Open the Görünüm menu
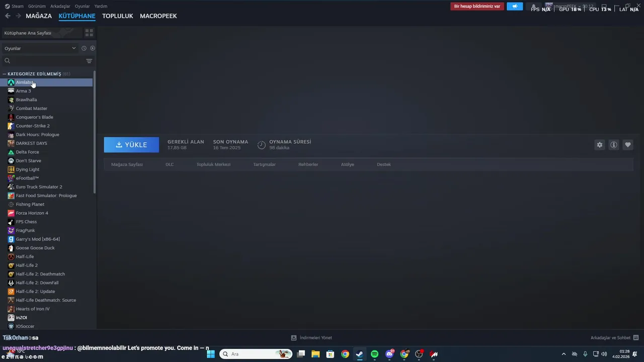Screen dimensions: 644x362 37,6
